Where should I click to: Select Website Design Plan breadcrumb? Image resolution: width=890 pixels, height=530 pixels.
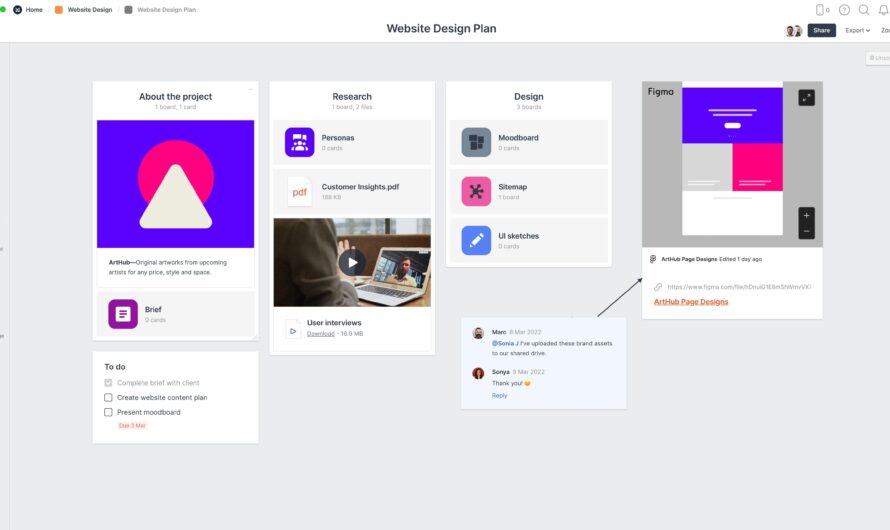pos(166,10)
